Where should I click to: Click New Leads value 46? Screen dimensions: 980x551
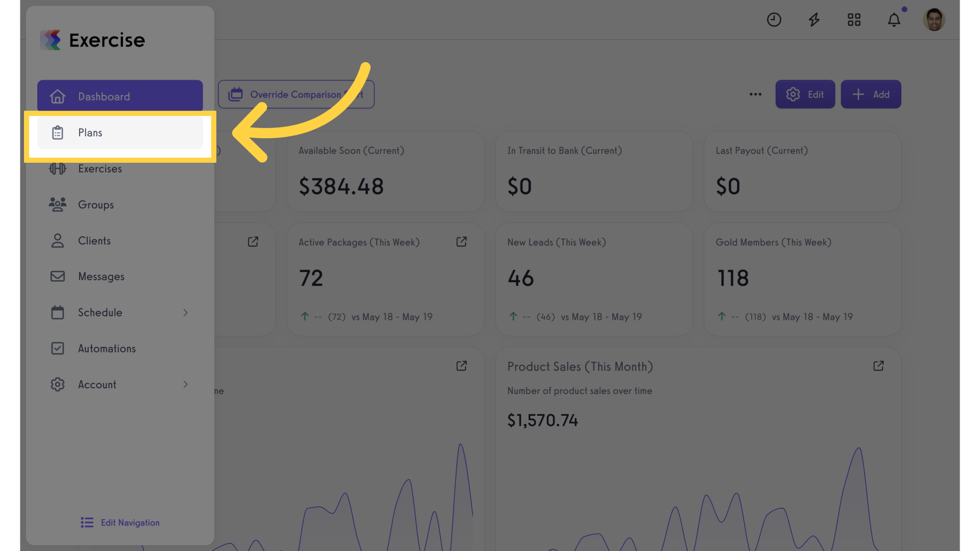click(x=521, y=279)
